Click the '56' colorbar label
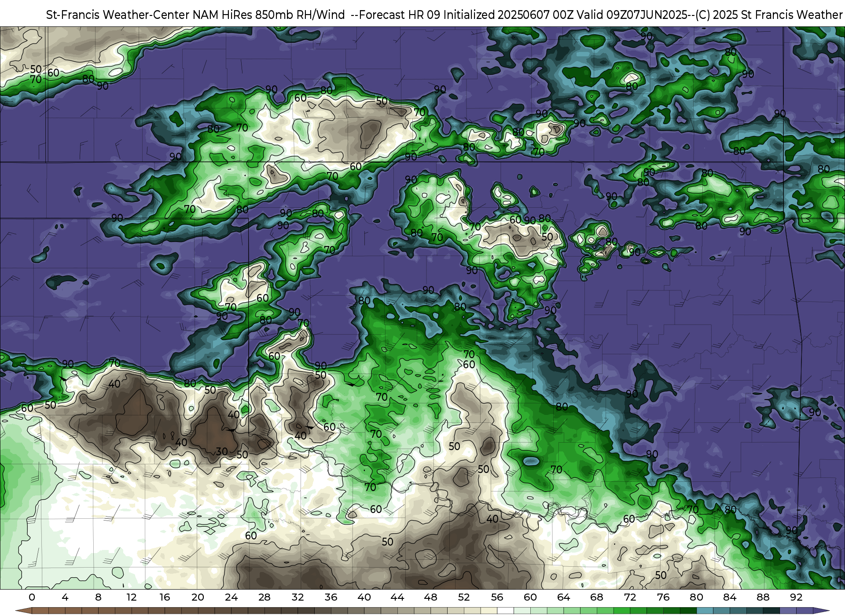The image size is (845, 616). click(x=497, y=597)
